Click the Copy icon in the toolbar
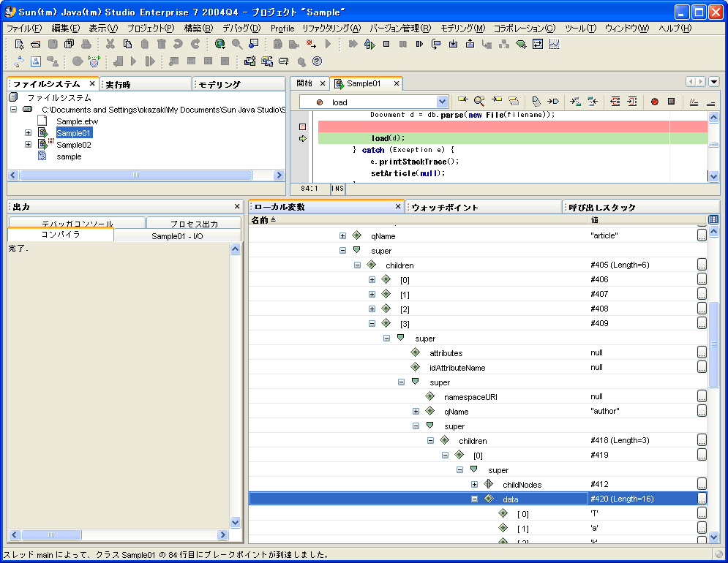728x563 pixels. [x=127, y=44]
